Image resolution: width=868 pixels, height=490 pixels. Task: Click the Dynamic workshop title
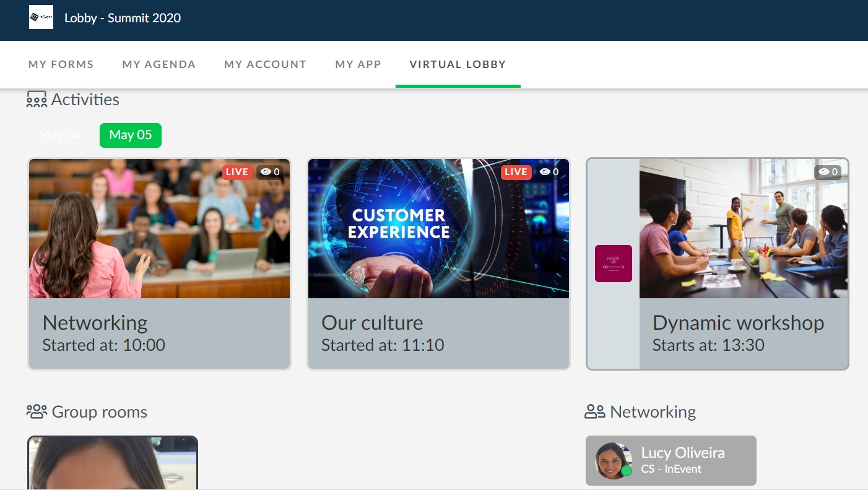click(738, 323)
